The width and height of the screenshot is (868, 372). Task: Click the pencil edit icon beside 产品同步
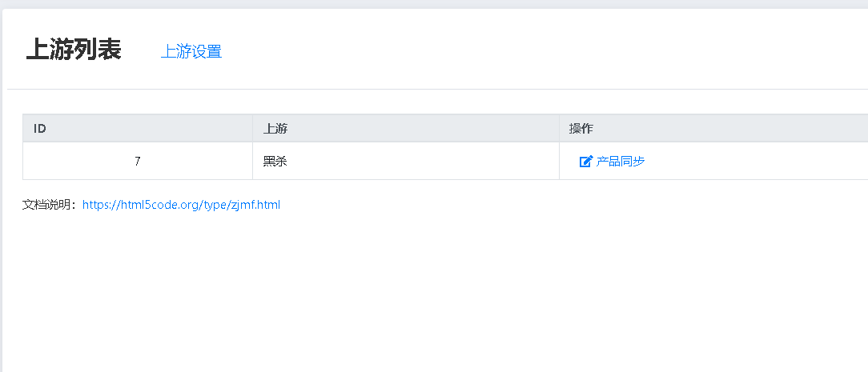pyautogui.click(x=585, y=162)
